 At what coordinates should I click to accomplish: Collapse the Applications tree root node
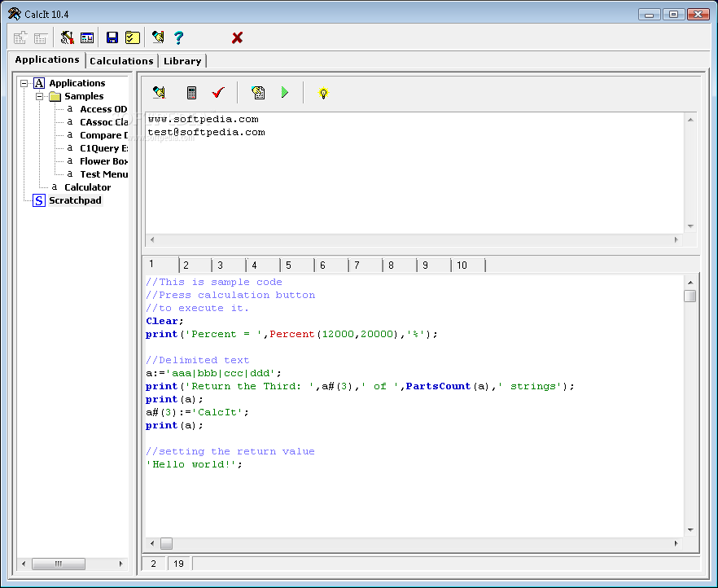[x=24, y=83]
